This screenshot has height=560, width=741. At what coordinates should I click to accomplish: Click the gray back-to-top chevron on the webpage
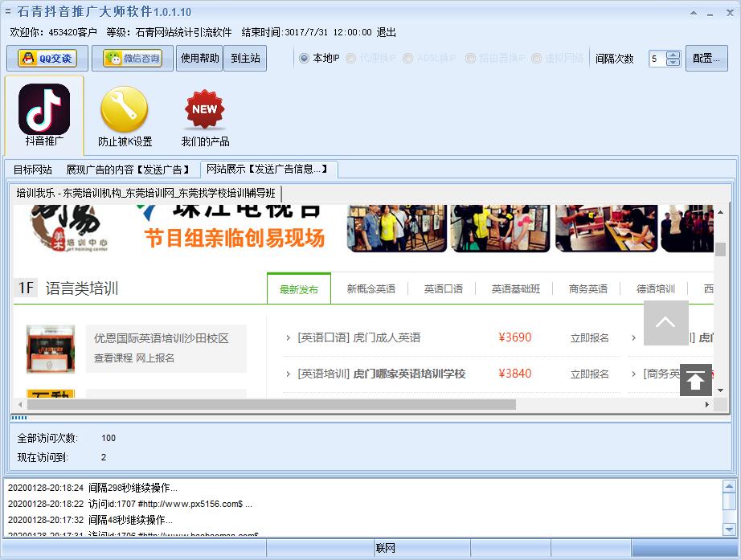pos(666,323)
